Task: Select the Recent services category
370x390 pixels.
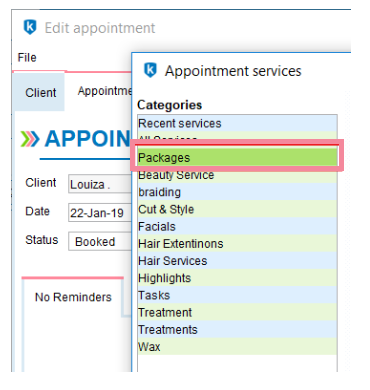Action: [x=237, y=123]
